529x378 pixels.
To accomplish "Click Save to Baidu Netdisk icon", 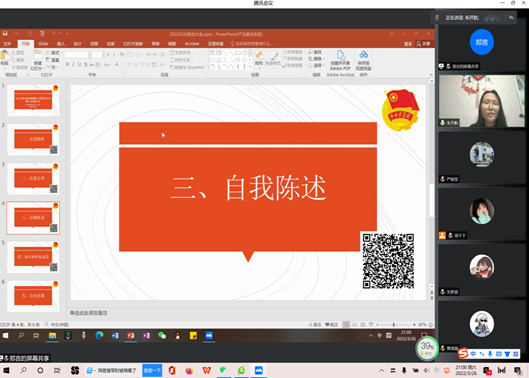I will [363, 55].
